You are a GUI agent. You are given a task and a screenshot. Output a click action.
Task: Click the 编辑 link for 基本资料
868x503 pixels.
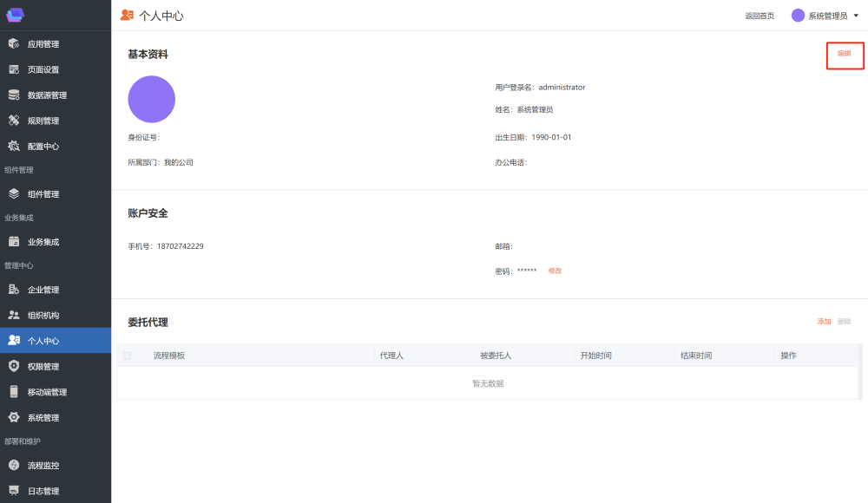pyautogui.click(x=844, y=54)
